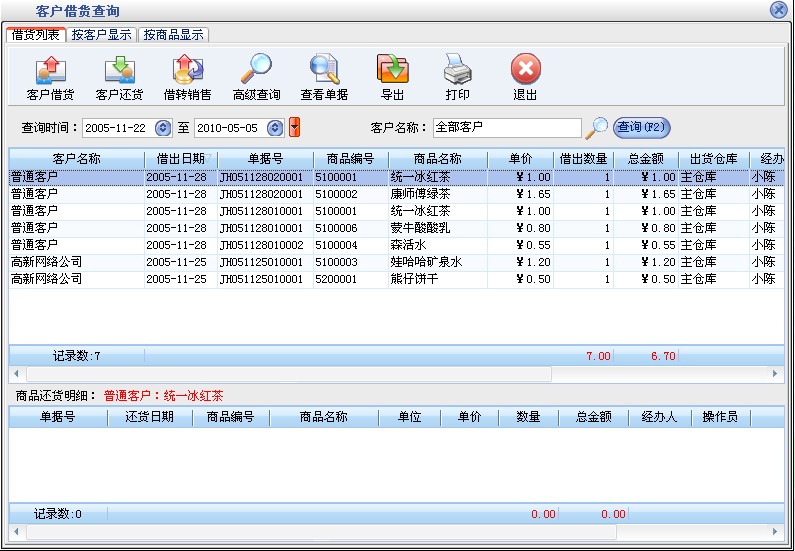Open 高级查询 magnifier tool
Screen dimensions: 795x551
tap(256, 72)
